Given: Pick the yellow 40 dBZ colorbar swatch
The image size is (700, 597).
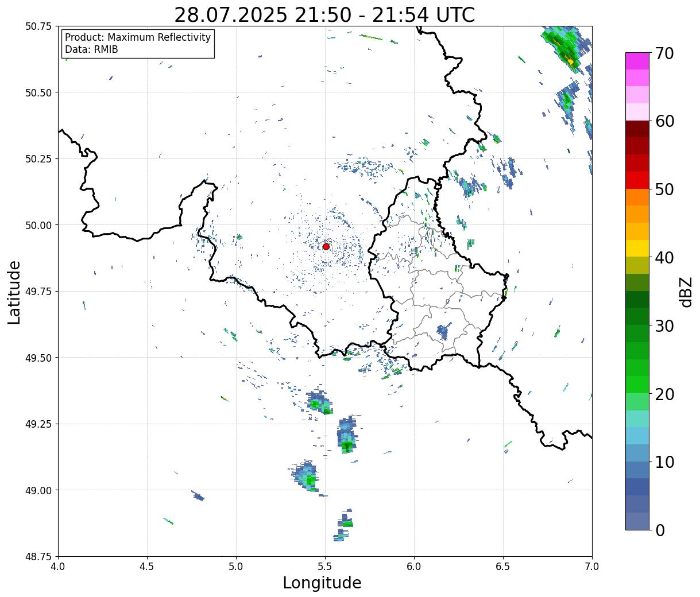Looking at the screenshot, I should point(637,249).
